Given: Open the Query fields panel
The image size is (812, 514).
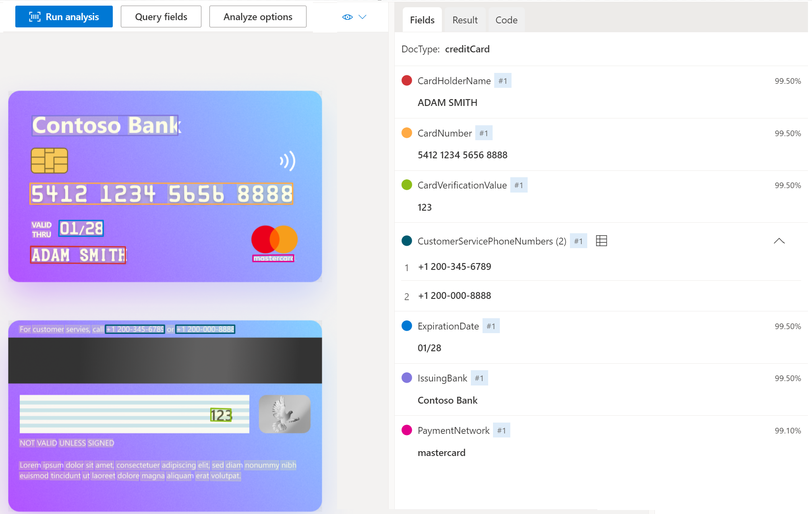Looking at the screenshot, I should [160, 17].
